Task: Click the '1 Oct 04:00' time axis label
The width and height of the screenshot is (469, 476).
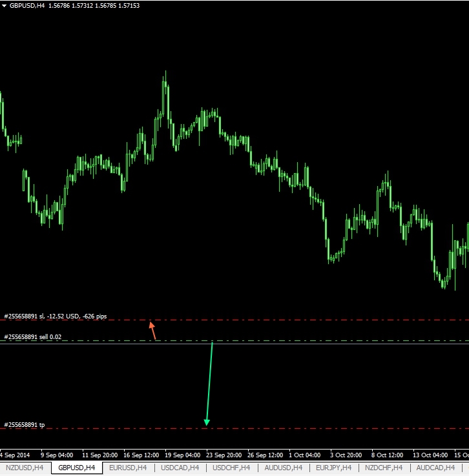Action: click(305, 455)
